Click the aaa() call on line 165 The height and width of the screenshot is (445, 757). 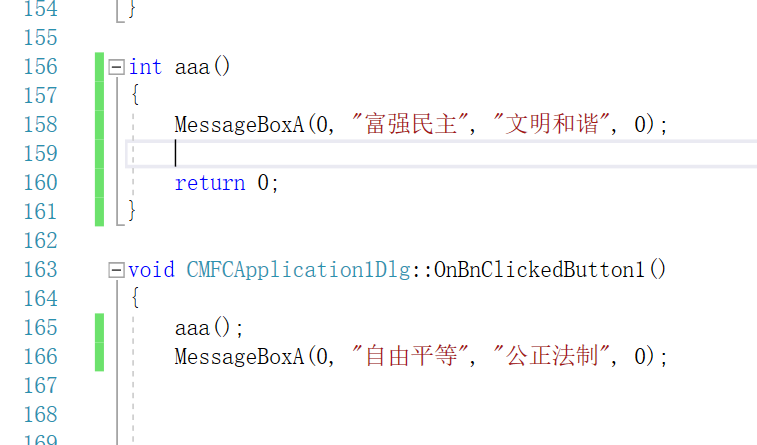coord(203,328)
